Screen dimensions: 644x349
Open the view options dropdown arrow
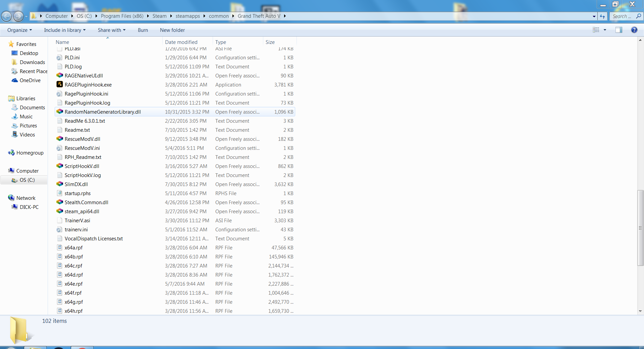coord(605,30)
